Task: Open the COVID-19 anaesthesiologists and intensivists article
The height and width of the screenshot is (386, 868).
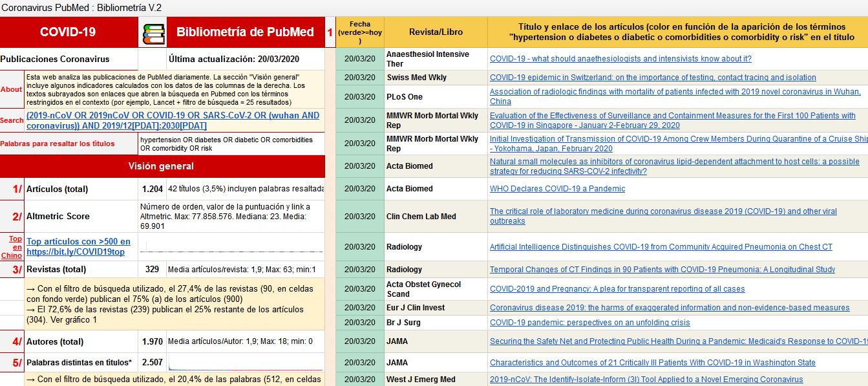Action: click(x=620, y=59)
